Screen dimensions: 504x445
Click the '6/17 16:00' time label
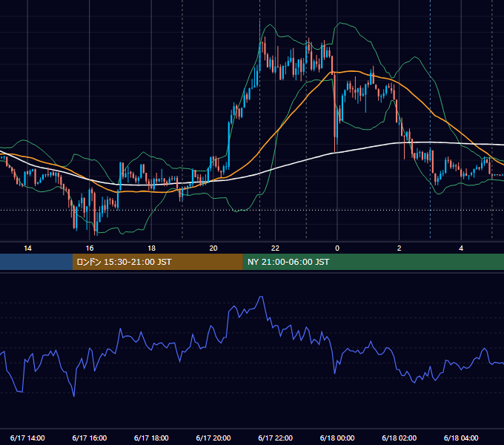(90, 438)
